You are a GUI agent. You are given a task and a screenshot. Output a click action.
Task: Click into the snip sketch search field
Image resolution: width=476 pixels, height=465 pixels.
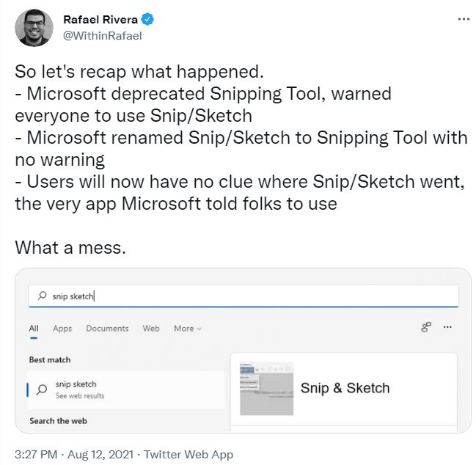point(244,296)
